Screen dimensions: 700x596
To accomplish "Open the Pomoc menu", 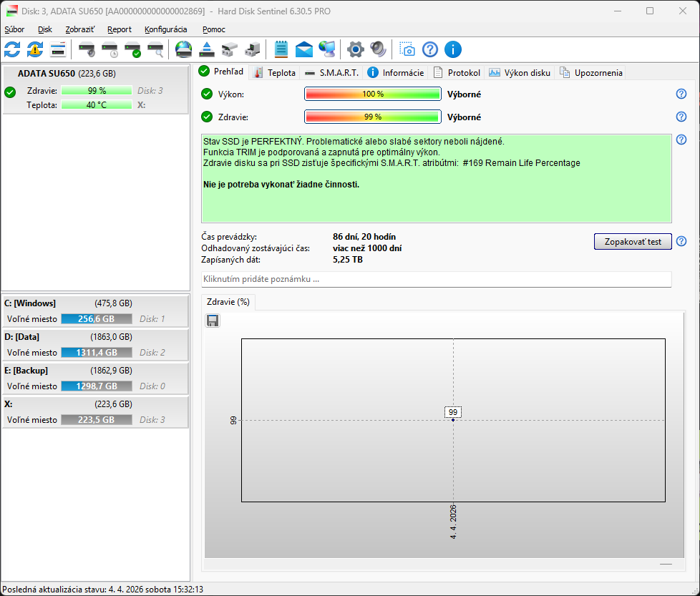I will point(214,29).
